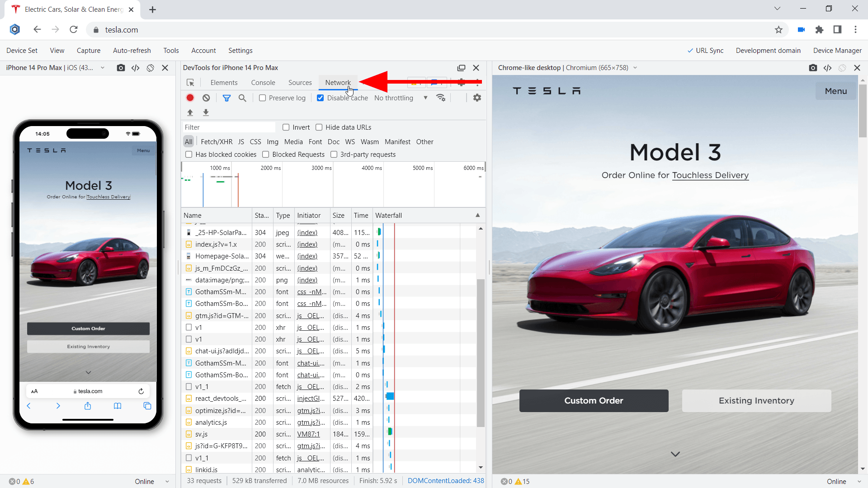Open network conditions wifi icon
The image size is (868, 488).
coord(441,98)
